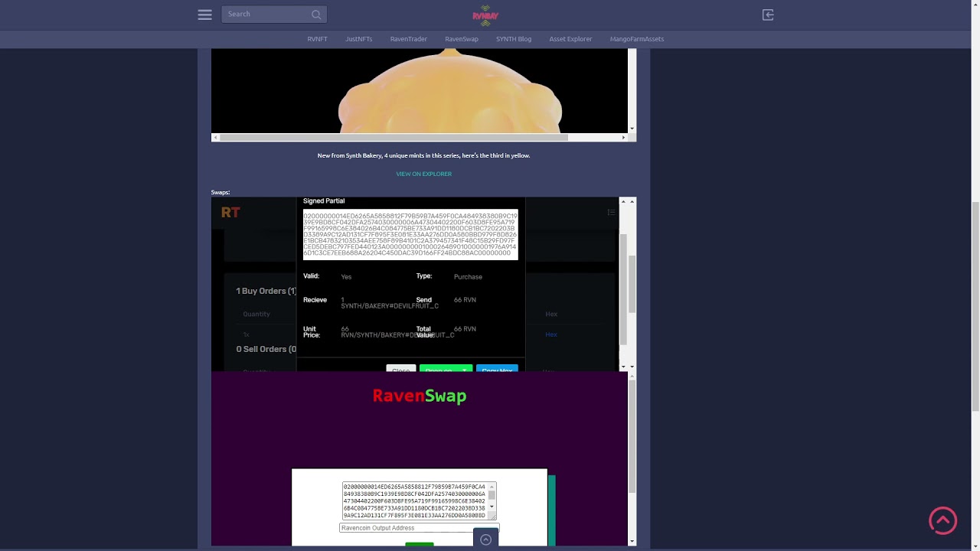Image resolution: width=980 pixels, height=551 pixels.
Task: Click up arrow of RavenTrader frame scrollbar
Action: click(x=632, y=201)
